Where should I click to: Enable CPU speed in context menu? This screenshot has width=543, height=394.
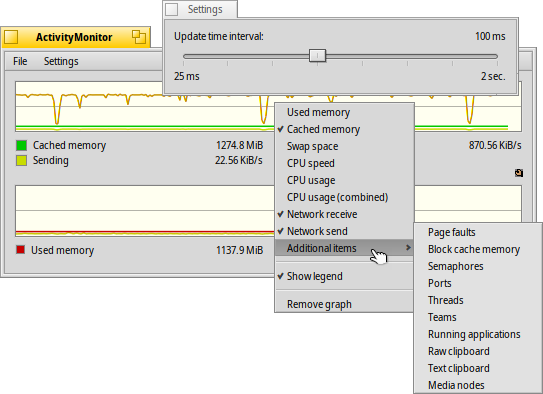coord(345,163)
